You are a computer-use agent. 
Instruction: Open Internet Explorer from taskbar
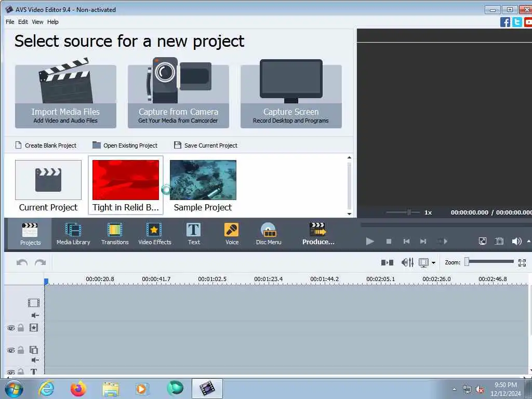point(46,389)
